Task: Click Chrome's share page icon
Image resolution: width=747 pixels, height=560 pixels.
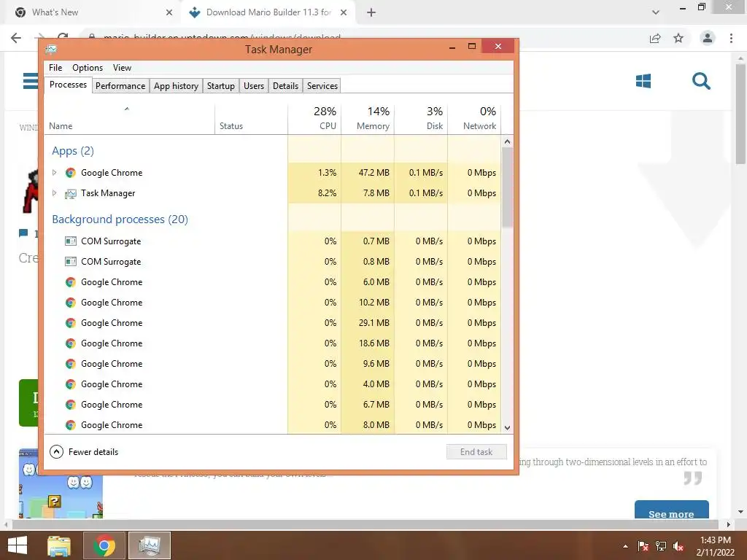Action: (x=655, y=38)
